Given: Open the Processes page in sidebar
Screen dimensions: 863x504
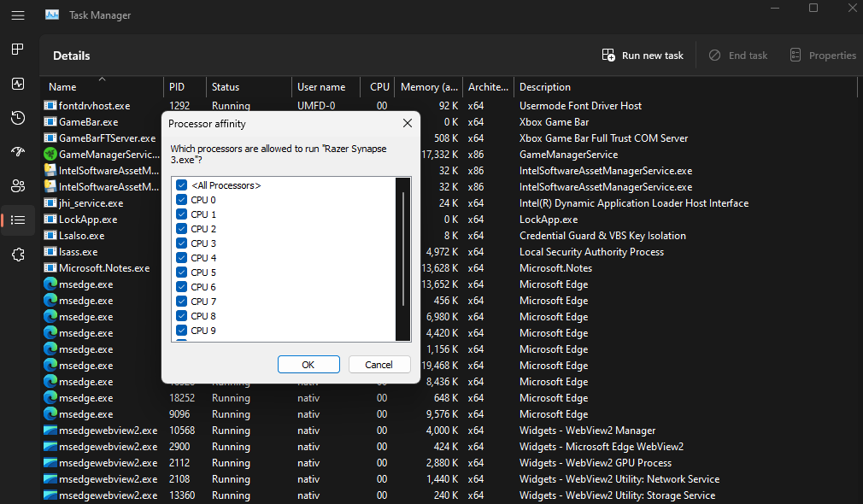Looking at the screenshot, I should pyautogui.click(x=18, y=50).
